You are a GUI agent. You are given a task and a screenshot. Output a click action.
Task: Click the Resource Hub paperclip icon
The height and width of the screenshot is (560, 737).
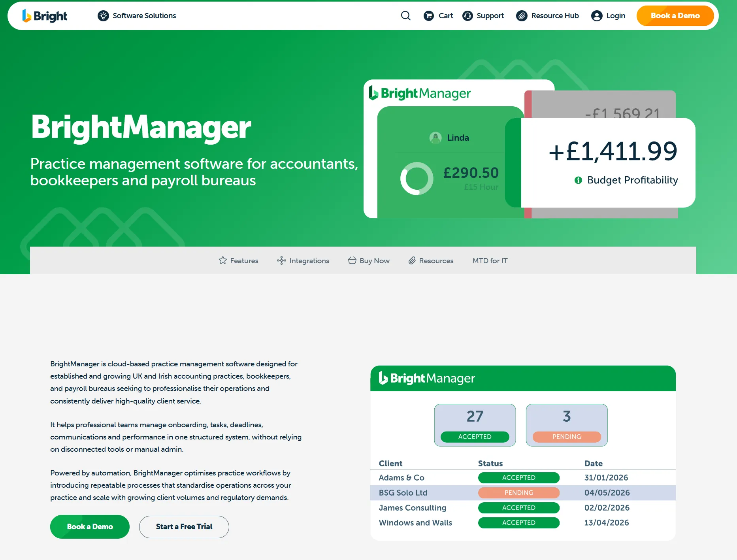[x=522, y=16]
